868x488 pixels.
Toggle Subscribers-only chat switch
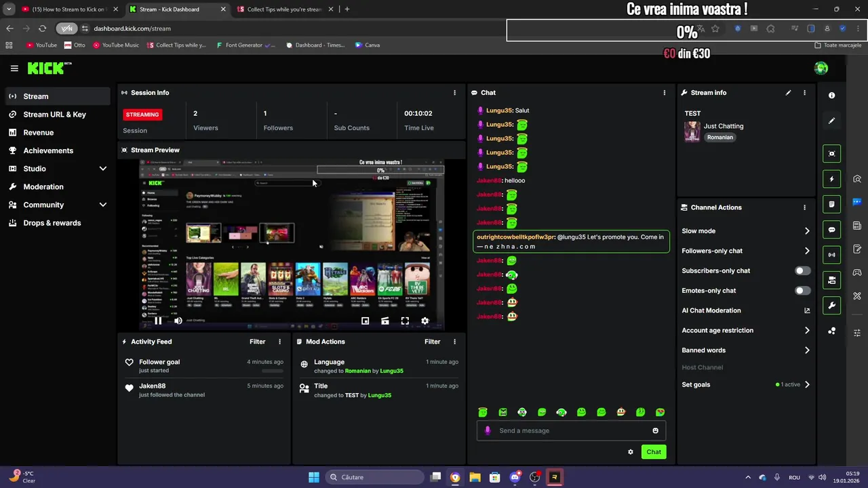pyautogui.click(x=802, y=270)
